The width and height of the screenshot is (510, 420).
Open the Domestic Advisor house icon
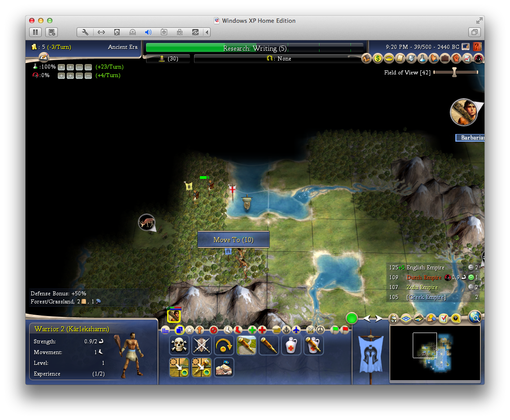pos(366,59)
